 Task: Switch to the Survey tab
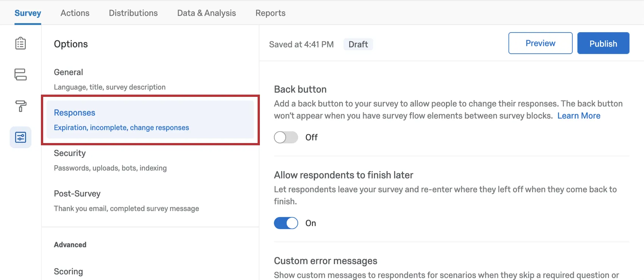pyautogui.click(x=28, y=13)
